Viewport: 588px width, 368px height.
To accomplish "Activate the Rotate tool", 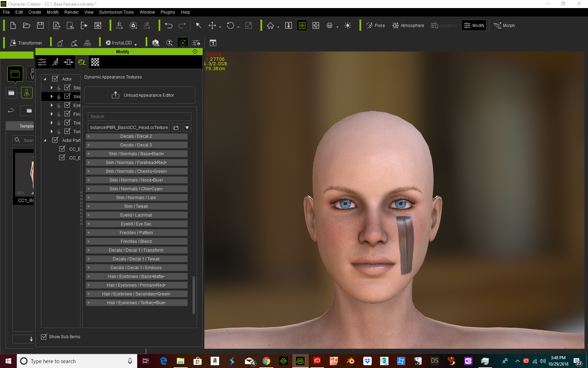I will coord(230,25).
